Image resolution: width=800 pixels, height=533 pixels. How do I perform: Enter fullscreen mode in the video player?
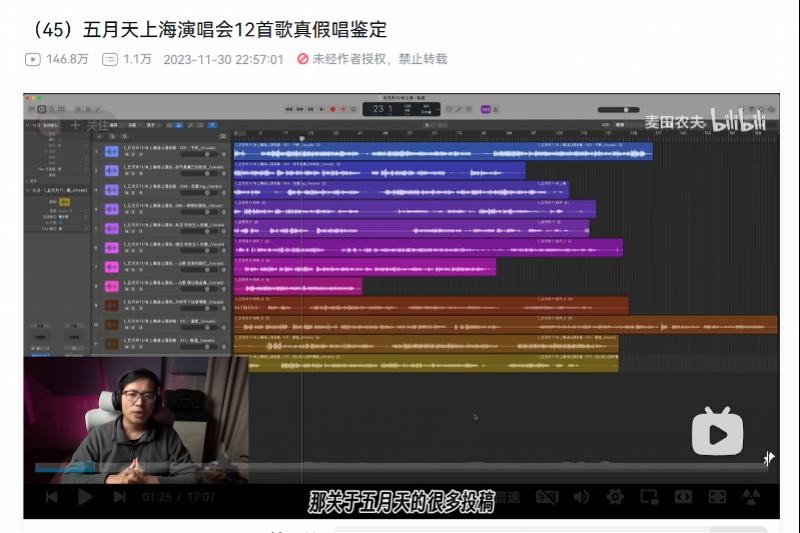[717, 497]
